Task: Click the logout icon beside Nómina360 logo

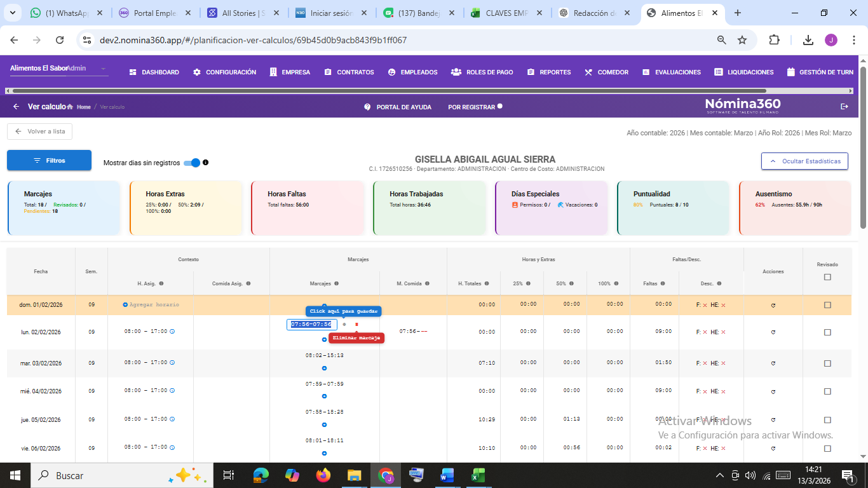Action: (844, 107)
